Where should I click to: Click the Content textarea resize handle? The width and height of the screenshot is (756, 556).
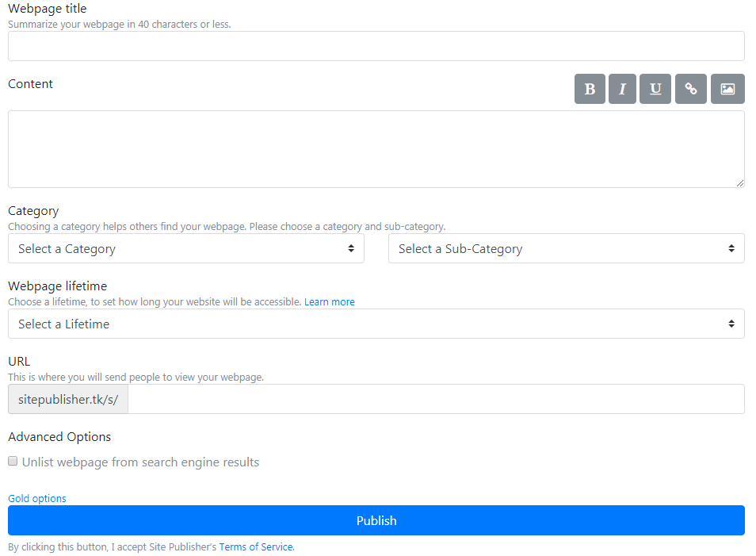point(740,183)
